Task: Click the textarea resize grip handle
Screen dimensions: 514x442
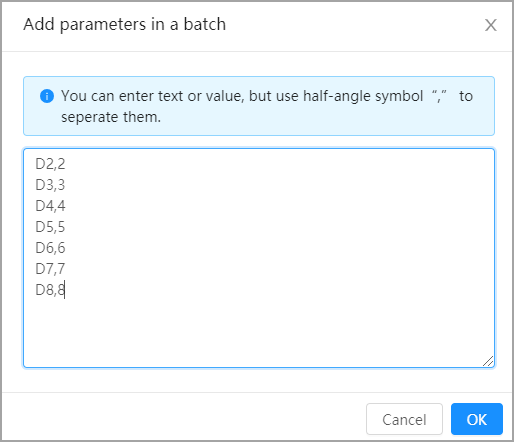Action: 488,361
